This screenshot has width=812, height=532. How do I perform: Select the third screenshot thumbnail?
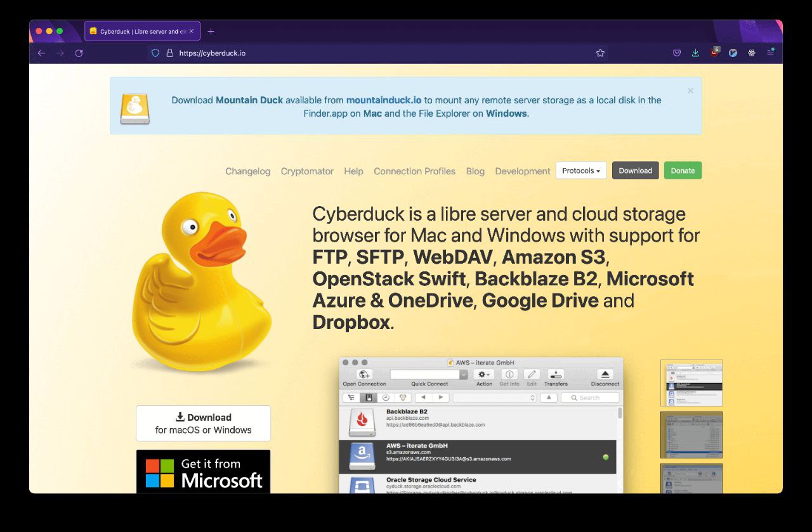click(691, 479)
